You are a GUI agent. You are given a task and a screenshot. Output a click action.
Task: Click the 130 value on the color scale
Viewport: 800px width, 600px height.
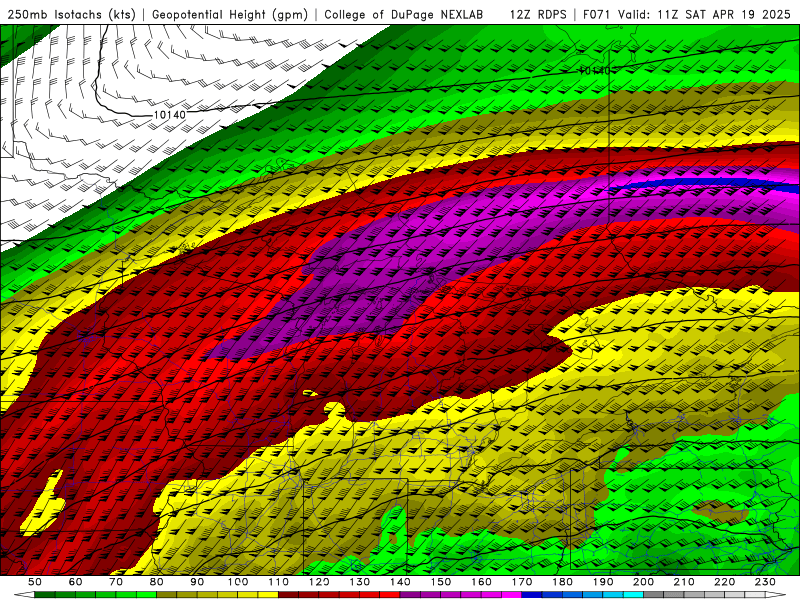[360, 582]
